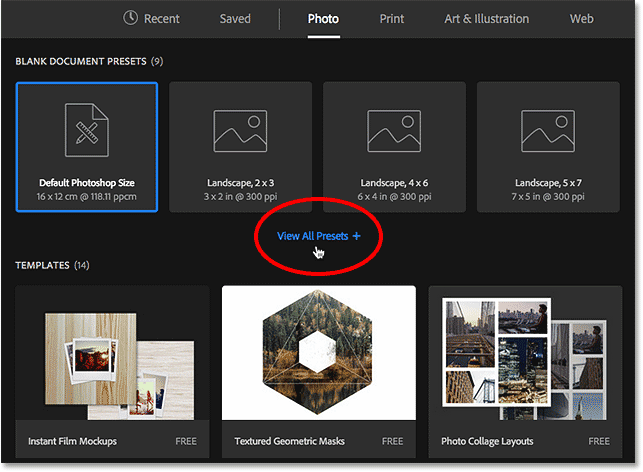Click the Templates (14) heading
Viewport: 643px width, 472px height.
pyautogui.click(x=52, y=265)
